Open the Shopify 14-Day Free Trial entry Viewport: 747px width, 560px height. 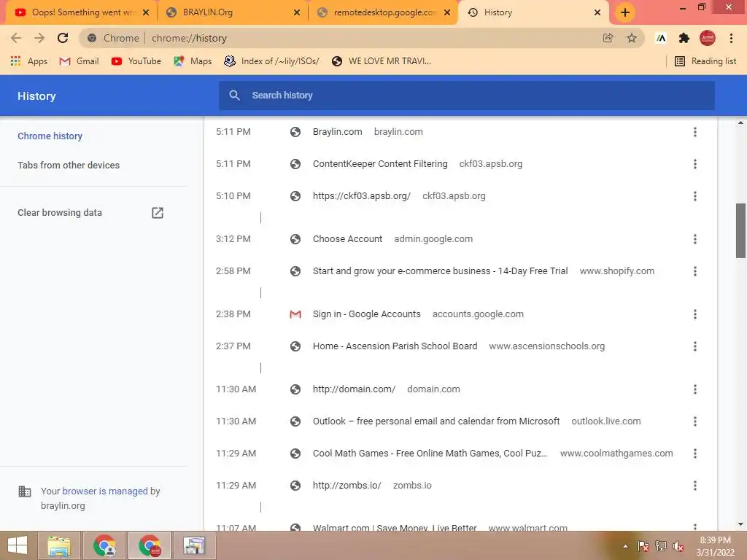[x=440, y=271]
